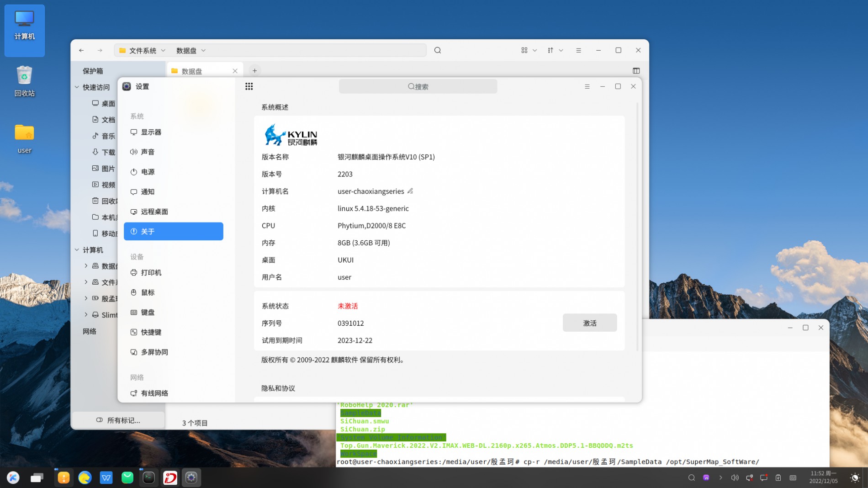
Task: Open the terminal taskbar icon
Action: click(149, 477)
